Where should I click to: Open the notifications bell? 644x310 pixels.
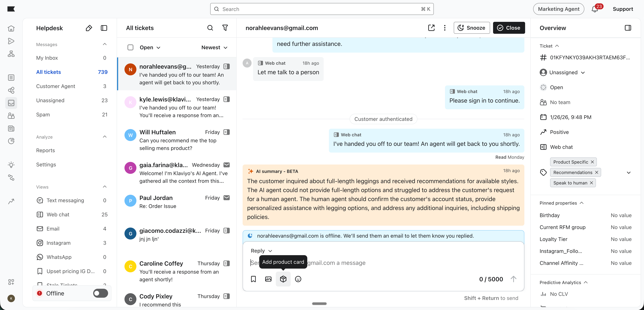click(x=595, y=9)
